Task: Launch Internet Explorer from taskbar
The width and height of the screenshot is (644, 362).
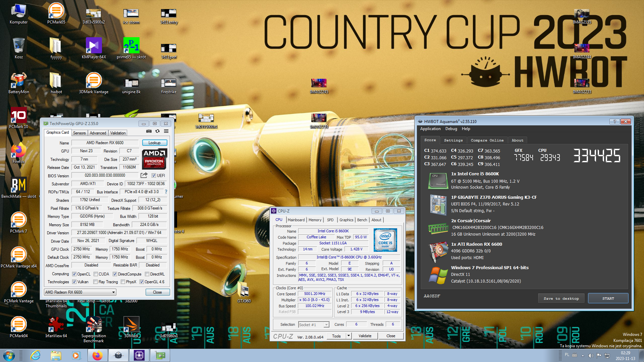Action: pos(35,355)
